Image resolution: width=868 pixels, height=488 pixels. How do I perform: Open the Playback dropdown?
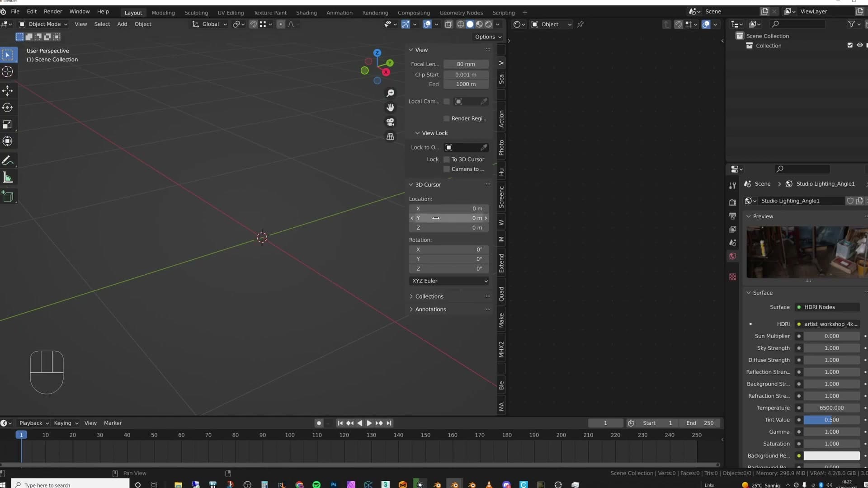click(34, 423)
